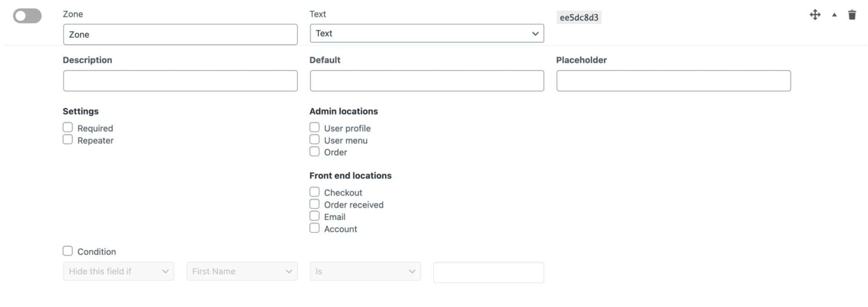Tick the Repeater checkbox
Screen dimensions: 868x307
[68, 140]
